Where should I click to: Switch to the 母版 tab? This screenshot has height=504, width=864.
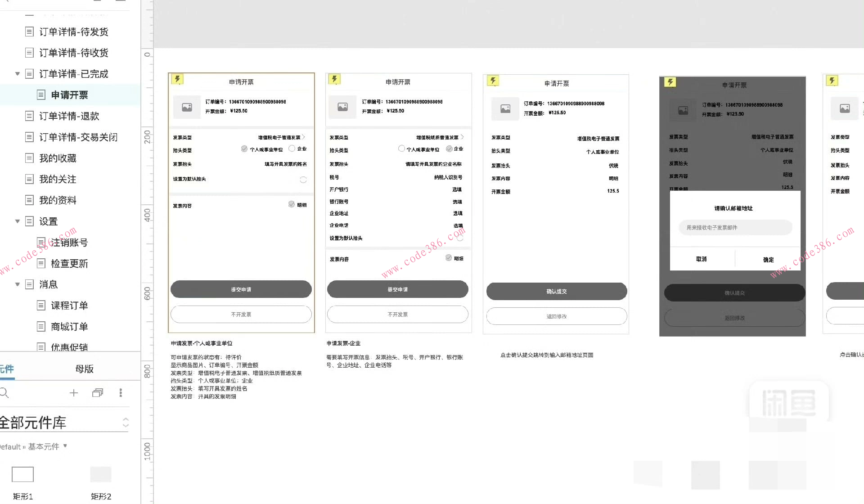tap(84, 369)
